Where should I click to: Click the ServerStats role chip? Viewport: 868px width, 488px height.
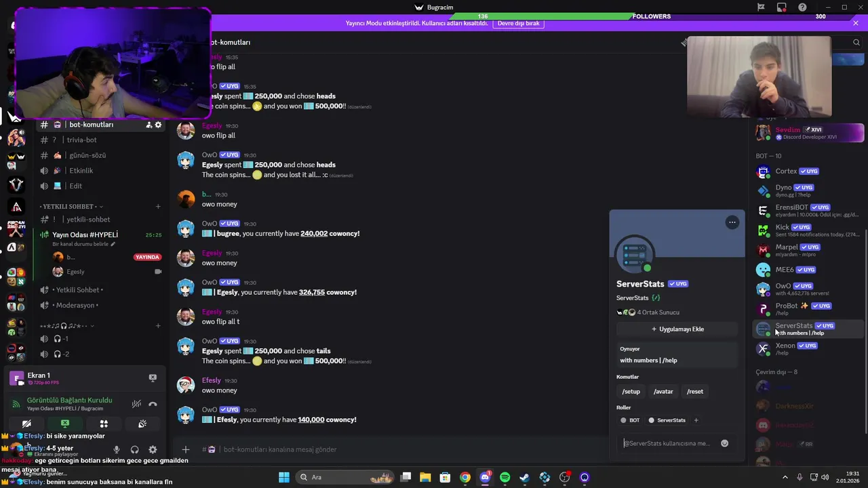pyautogui.click(x=667, y=420)
